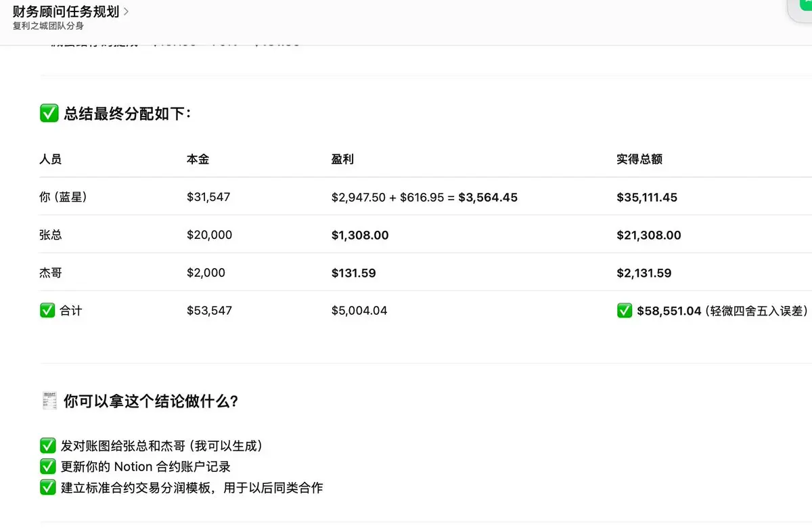
Task: Click the checkmark before 建立标准合约交易分润模板
Action: pyautogui.click(x=47, y=487)
